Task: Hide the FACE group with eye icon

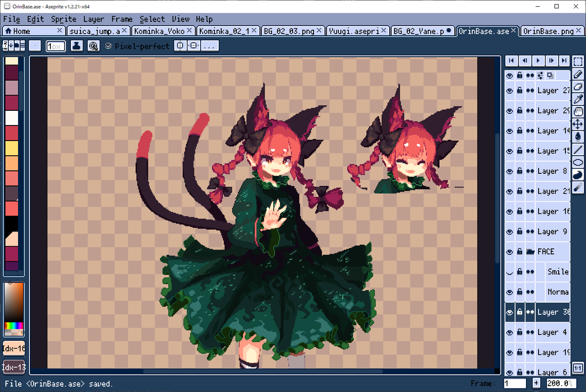Action: [x=510, y=251]
